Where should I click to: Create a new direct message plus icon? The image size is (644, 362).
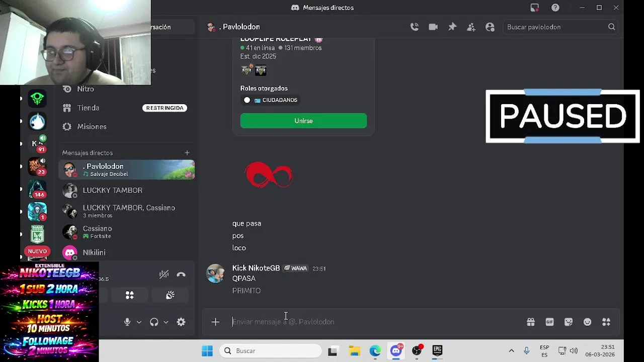click(x=187, y=153)
